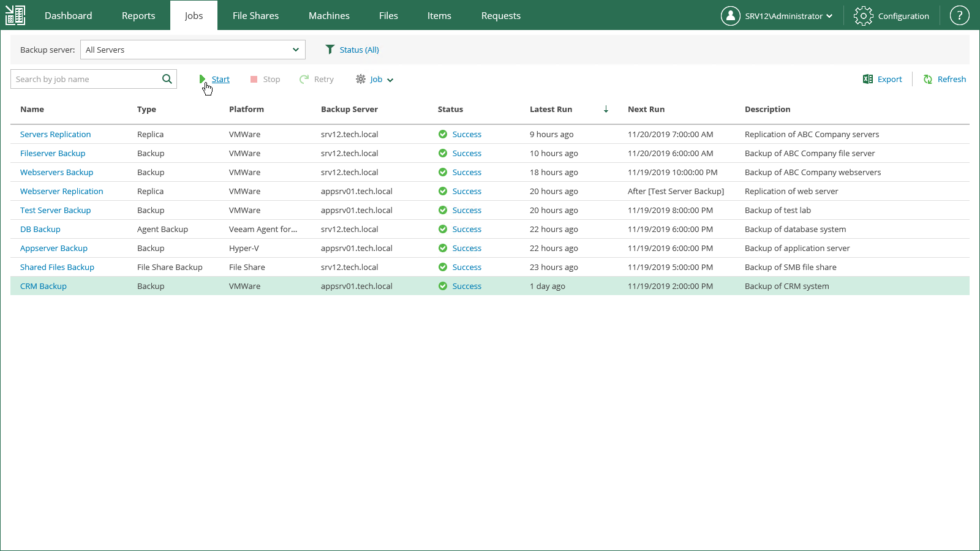Sort by the Latest Run arrow

point(606,109)
